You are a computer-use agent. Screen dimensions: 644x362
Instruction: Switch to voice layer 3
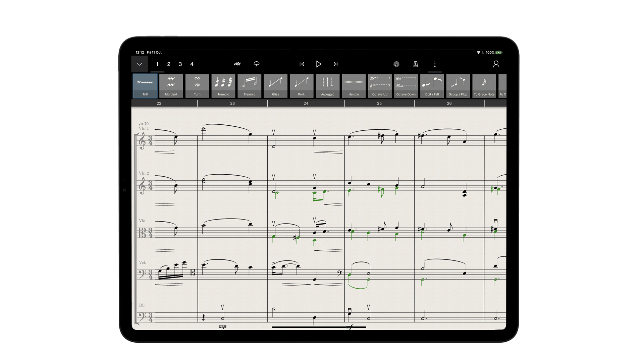click(180, 64)
